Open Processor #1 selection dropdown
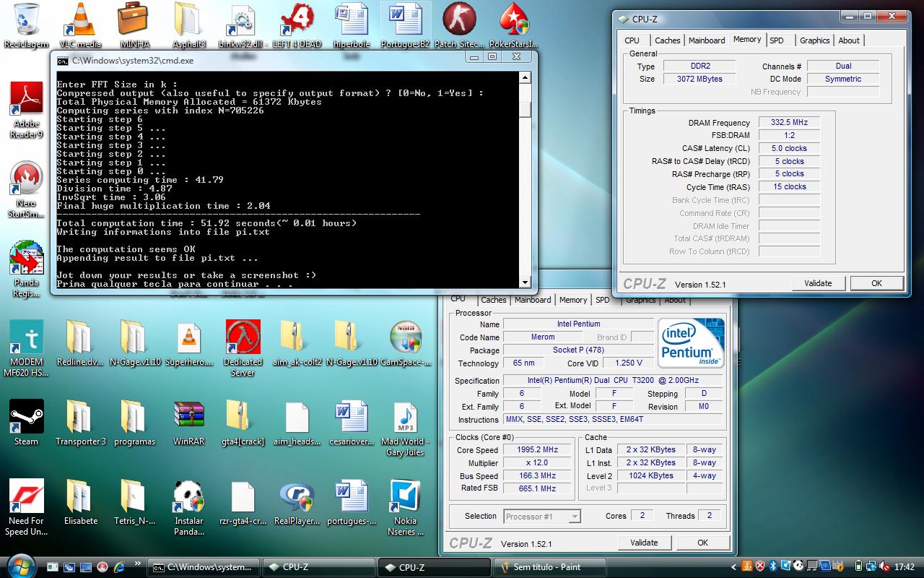This screenshot has height=578, width=924. click(542, 517)
